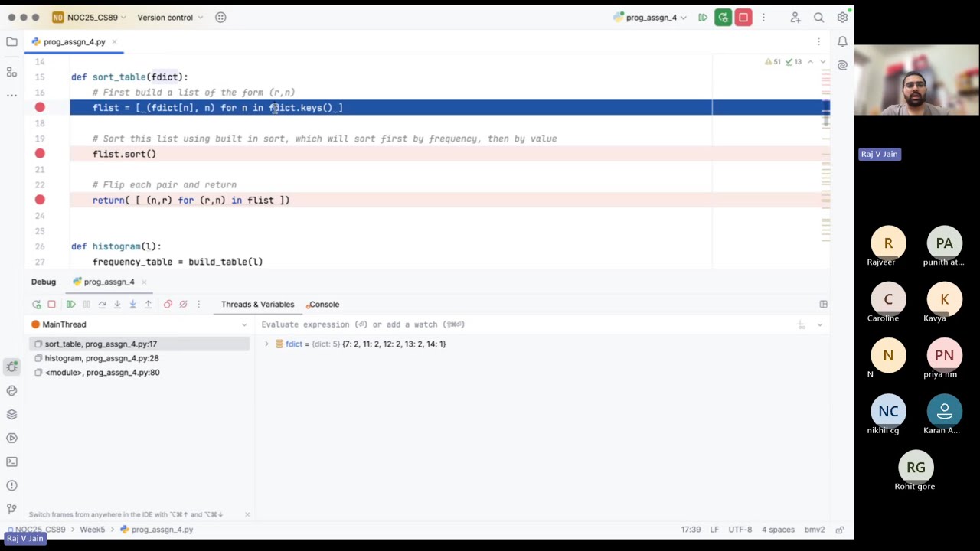The width and height of the screenshot is (980, 551).
Task: Click the red Stop button in top toolbar
Action: (x=743, y=18)
